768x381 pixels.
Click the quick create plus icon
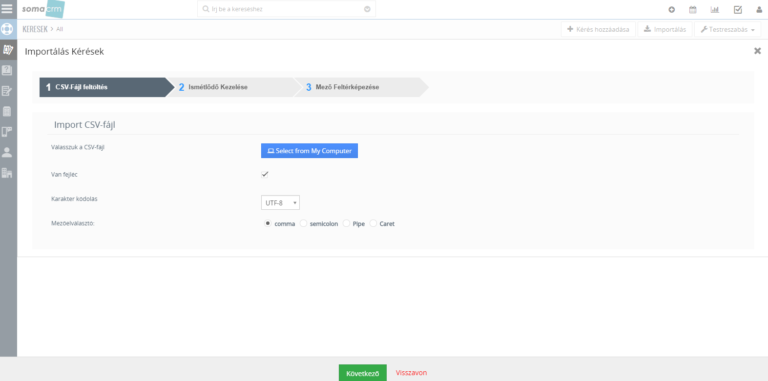coord(672,9)
